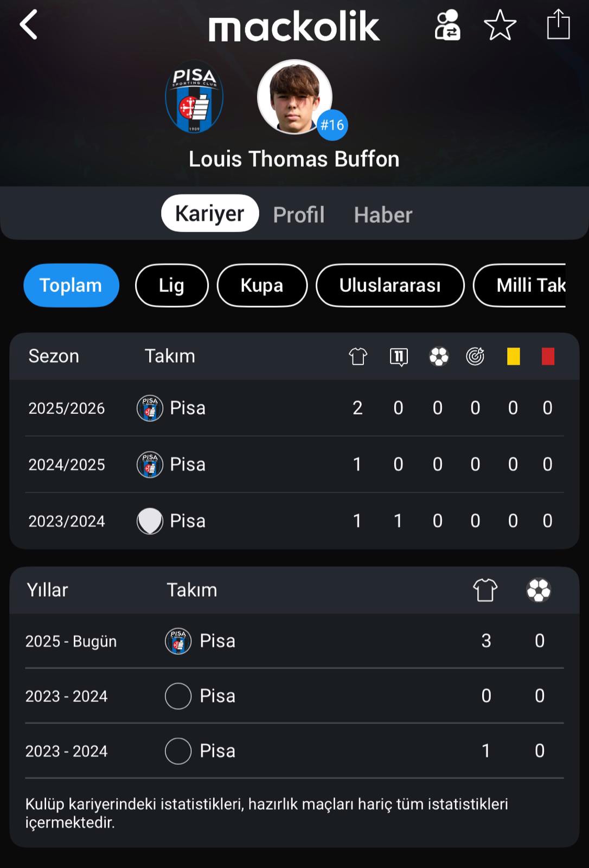Tap Louis Thomas Buffon's profile photo

(x=294, y=97)
